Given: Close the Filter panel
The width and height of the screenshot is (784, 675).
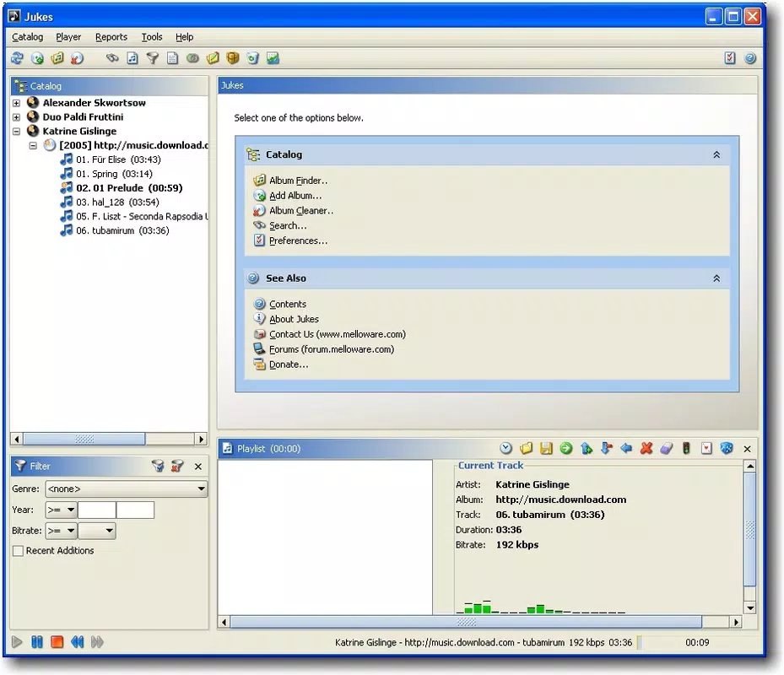Looking at the screenshot, I should [x=198, y=467].
